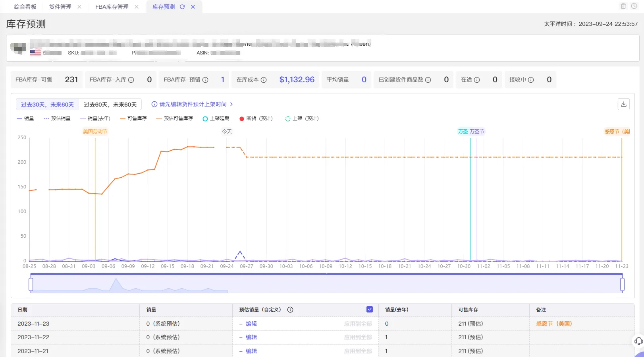Viewport: 644px width, 357px height.
Task: Click 编辑 link for 2023-11-21
Action: tap(251, 351)
